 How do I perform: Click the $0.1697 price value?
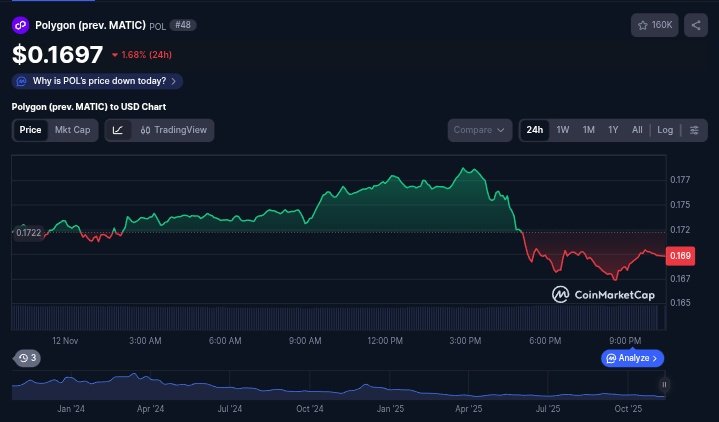tap(57, 55)
